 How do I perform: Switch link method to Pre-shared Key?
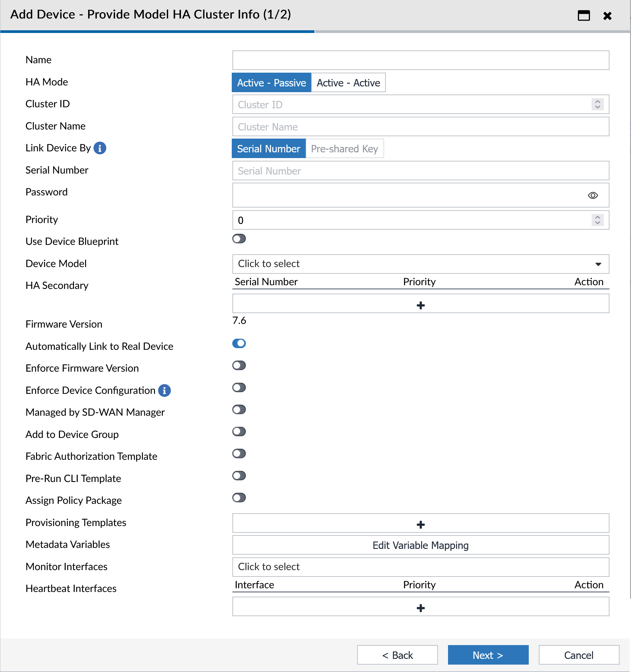(344, 149)
